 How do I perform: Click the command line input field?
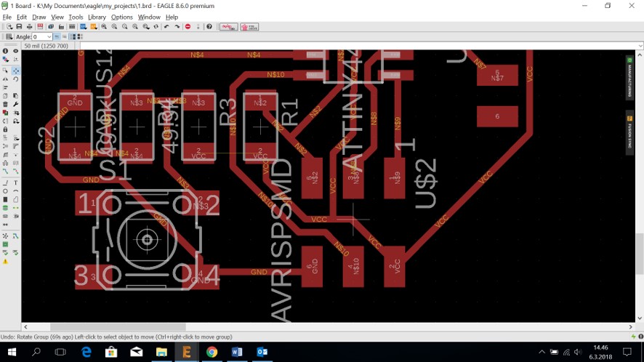pos(359,46)
